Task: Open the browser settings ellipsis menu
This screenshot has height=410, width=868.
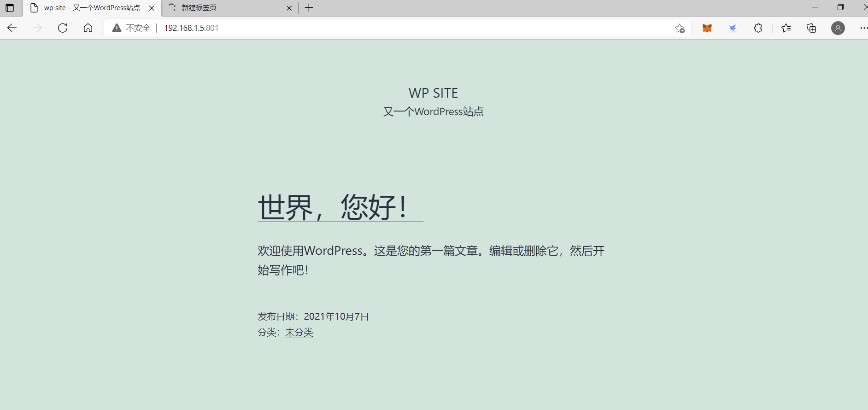Action: pyautogui.click(x=863, y=28)
